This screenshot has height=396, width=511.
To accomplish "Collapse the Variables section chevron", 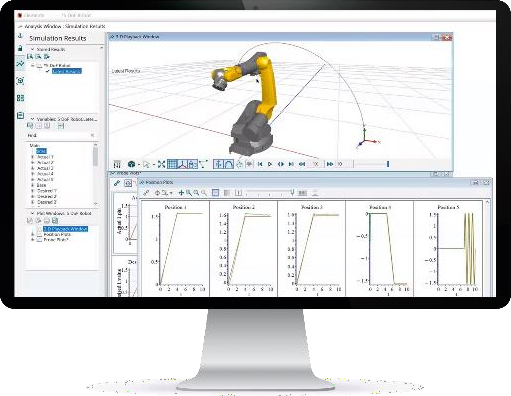I will click(x=33, y=119).
